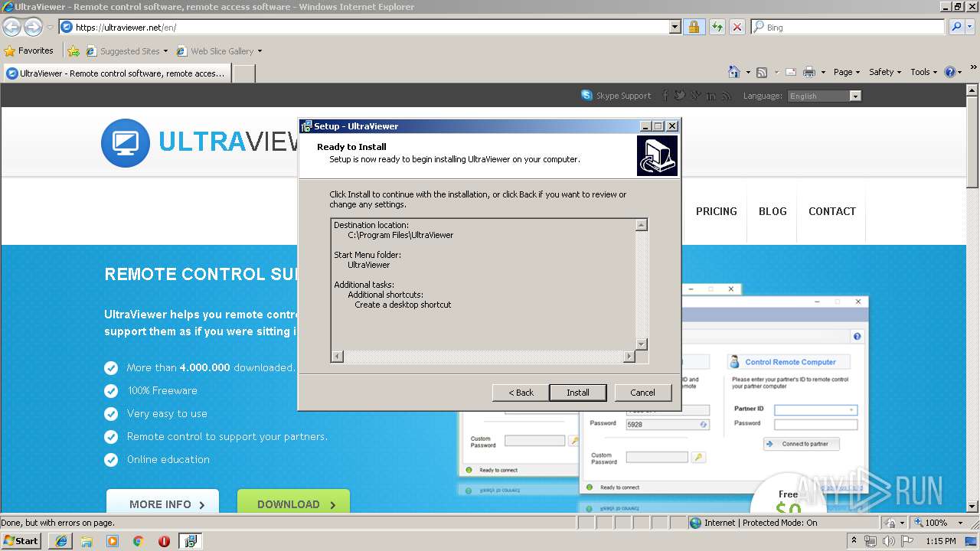The width and height of the screenshot is (980, 551).
Task: Click the LinkedIn icon in site header
Action: (711, 96)
